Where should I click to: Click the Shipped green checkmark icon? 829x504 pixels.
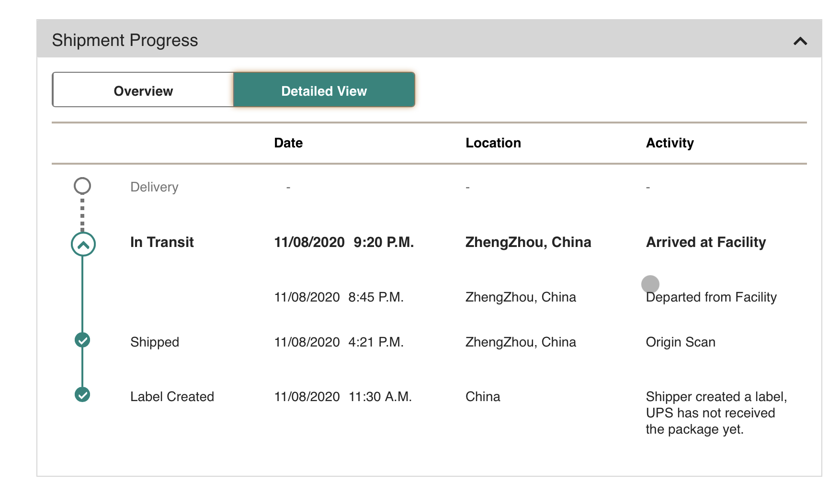coord(82,340)
